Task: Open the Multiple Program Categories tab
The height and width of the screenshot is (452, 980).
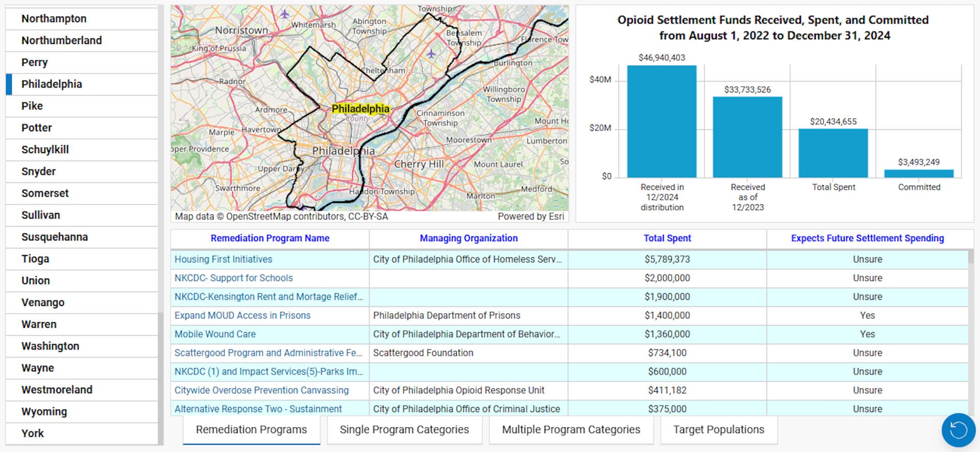Action: coord(571,430)
